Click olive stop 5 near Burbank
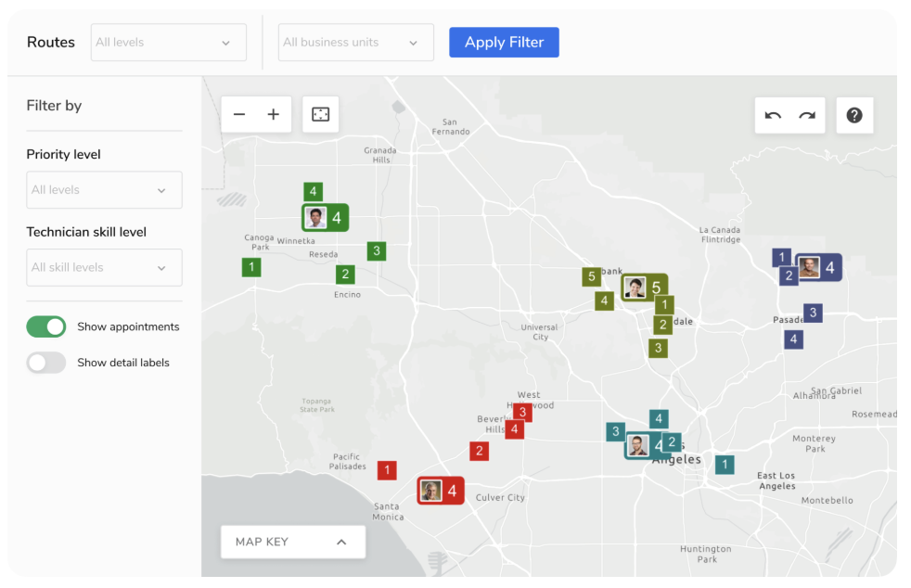This screenshot has width=911, height=588. 592,276
